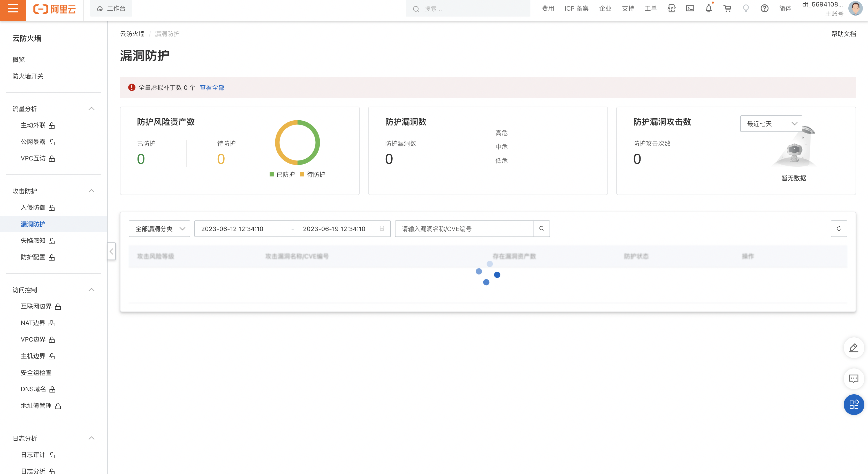Image resolution: width=868 pixels, height=474 pixels.
Task: Click the home icon in 工作台 button
Action: pyautogui.click(x=100, y=9)
